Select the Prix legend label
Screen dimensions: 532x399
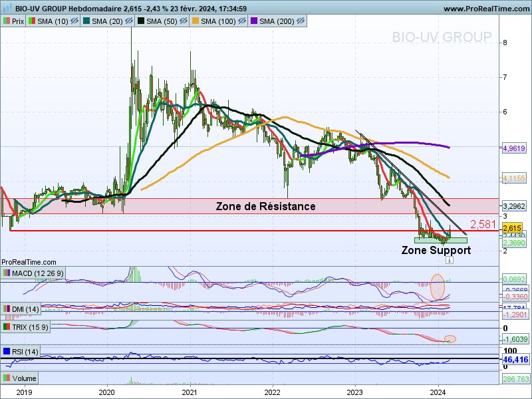[x=18, y=21]
